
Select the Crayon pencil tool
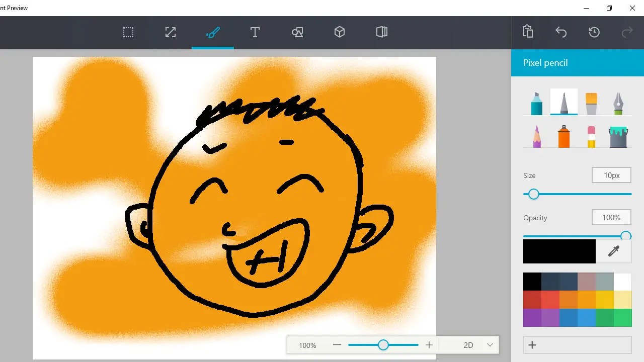point(535,136)
